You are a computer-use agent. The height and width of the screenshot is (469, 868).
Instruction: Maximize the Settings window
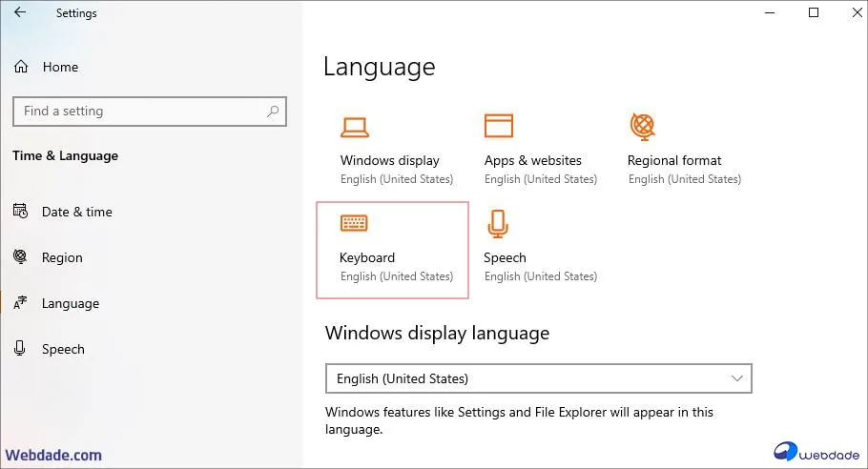click(814, 13)
